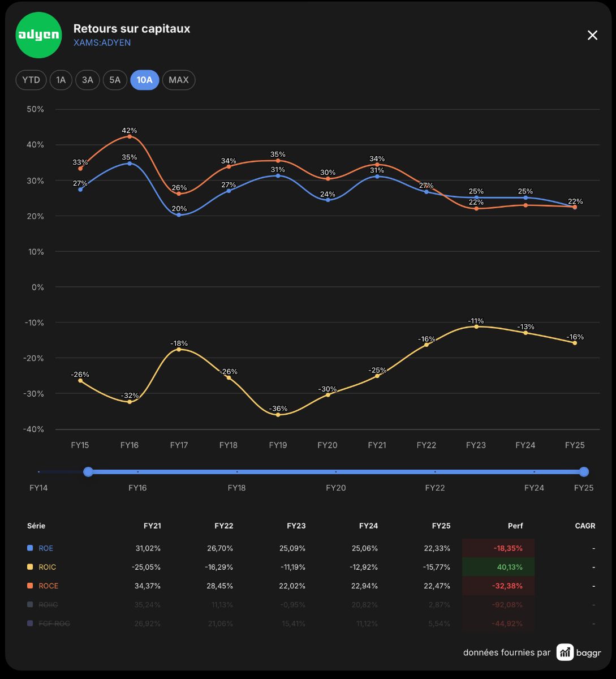The width and height of the screenshot is (616, 679).
Task: Click the blue ROE legend swatch
Action: 31,548
